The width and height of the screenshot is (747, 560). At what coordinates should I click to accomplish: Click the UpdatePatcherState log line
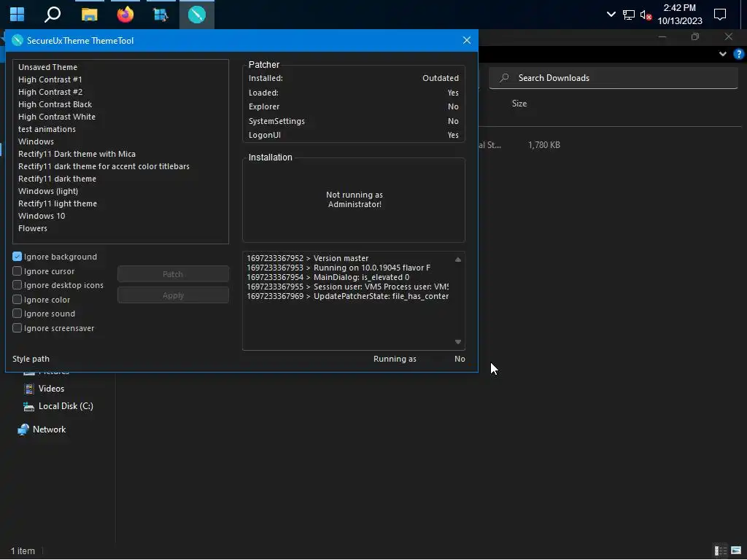tap(348, 296)
